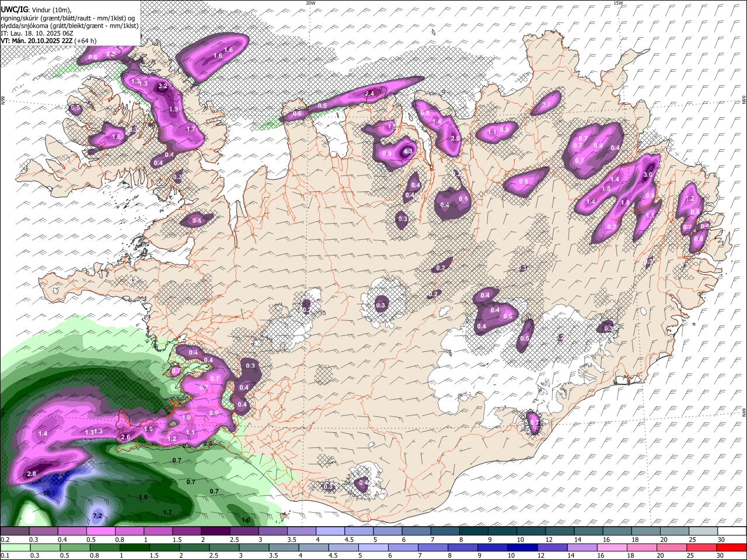Click the bright red swatch in the rain legend
The height and width of the screenshot is (560, 747).
point(731,547)
